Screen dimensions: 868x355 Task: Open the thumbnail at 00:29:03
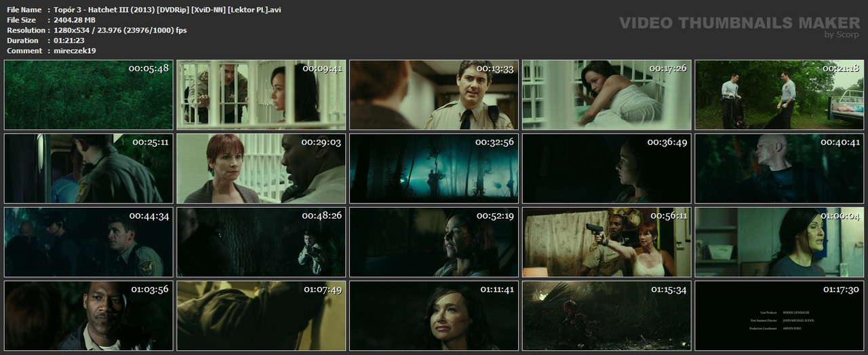pyautogui.click(x=261, y=168)
